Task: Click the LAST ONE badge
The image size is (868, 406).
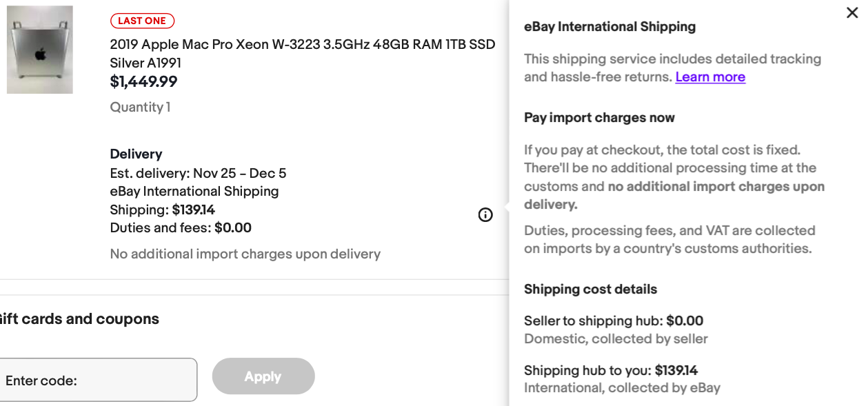Action: [142, 21]
